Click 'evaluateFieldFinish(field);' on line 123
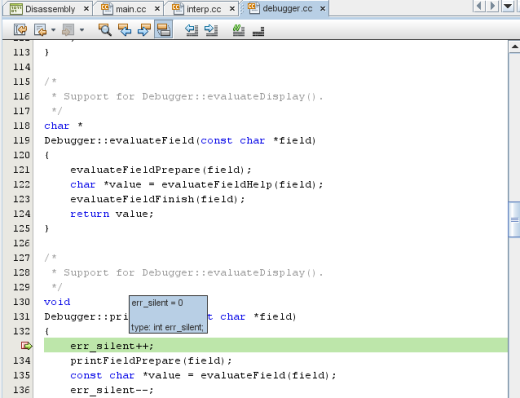This screenshot has height=398, width=520. [x=157, y=199]
